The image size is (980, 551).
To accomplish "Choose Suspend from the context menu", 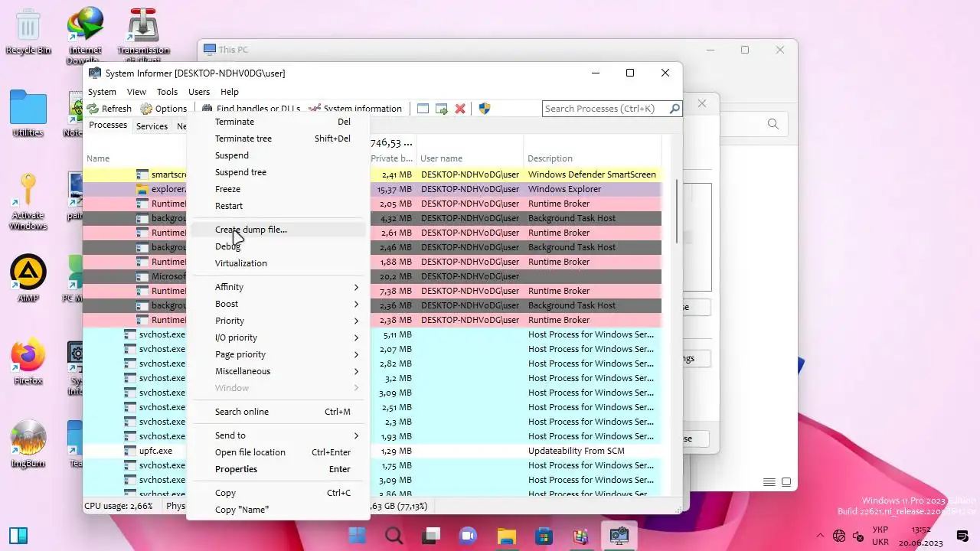I will click(279, 155).
